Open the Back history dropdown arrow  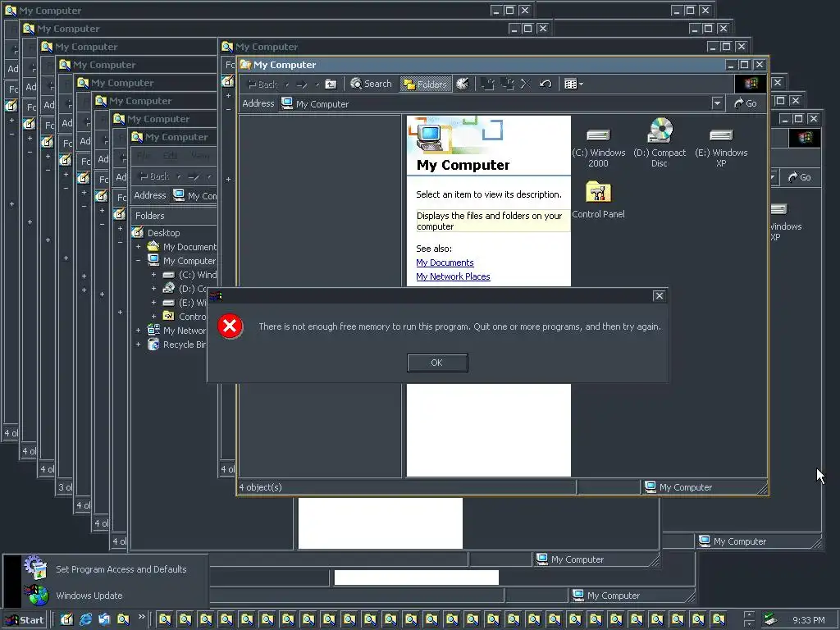click(x=287, y=84)
